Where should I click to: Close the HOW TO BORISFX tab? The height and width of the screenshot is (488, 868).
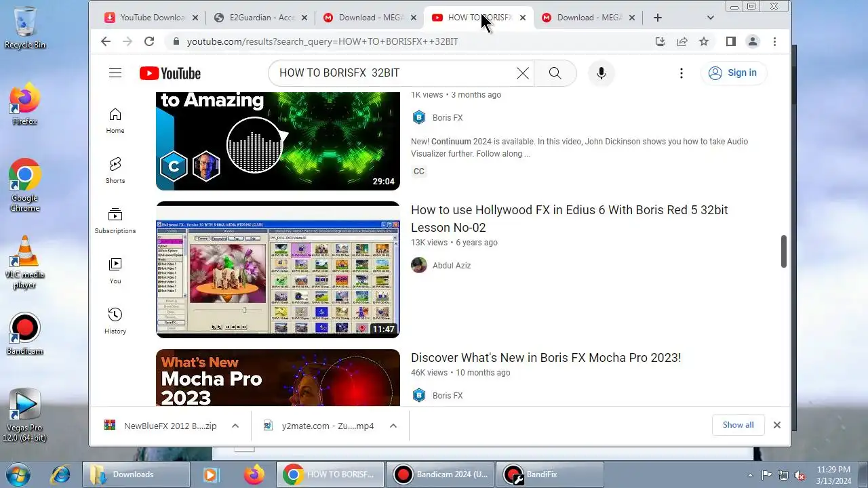pyautogui.click(x=522, y=18)
